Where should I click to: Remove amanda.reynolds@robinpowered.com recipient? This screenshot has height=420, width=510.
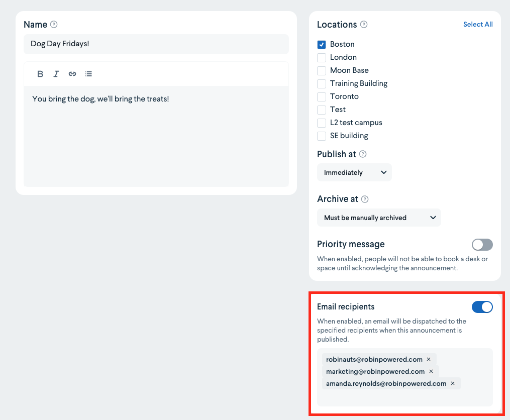tap(453, 383)
